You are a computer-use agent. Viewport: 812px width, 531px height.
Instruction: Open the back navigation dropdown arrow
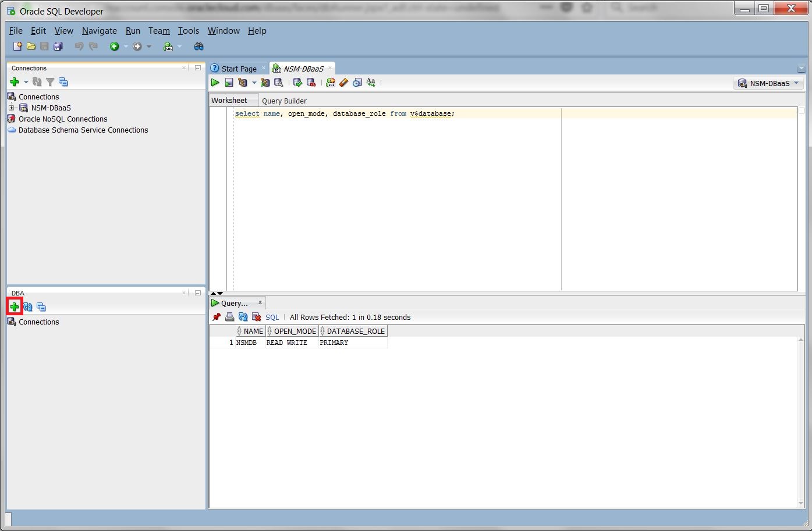coord(126,46)
